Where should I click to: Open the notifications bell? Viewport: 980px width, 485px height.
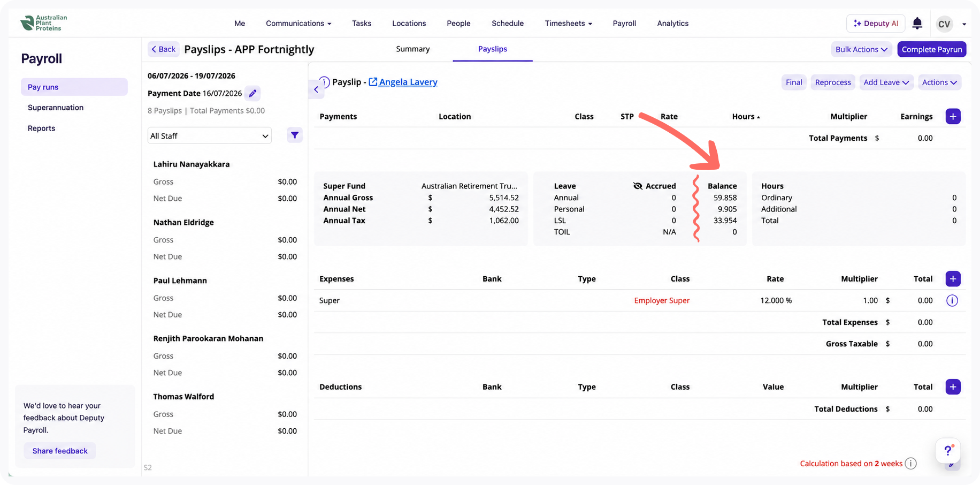[x=917, y=23]
